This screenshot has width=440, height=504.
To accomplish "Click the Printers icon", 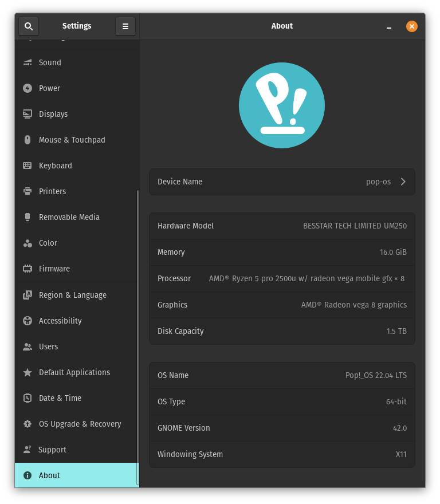I will 27,191.
